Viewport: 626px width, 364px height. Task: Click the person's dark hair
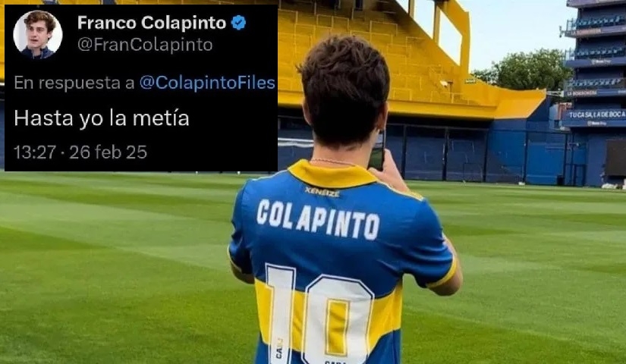point(343,88)
